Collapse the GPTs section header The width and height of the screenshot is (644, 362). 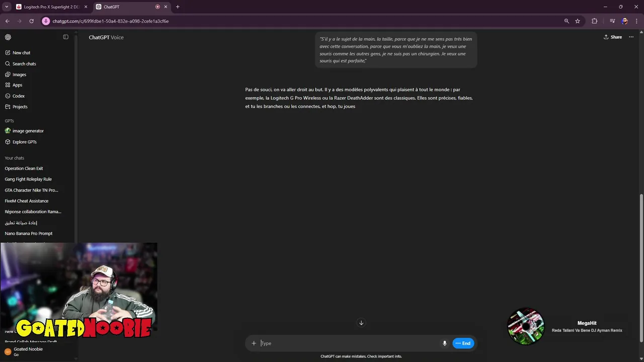pyautogui.click(x=10, y=121)
